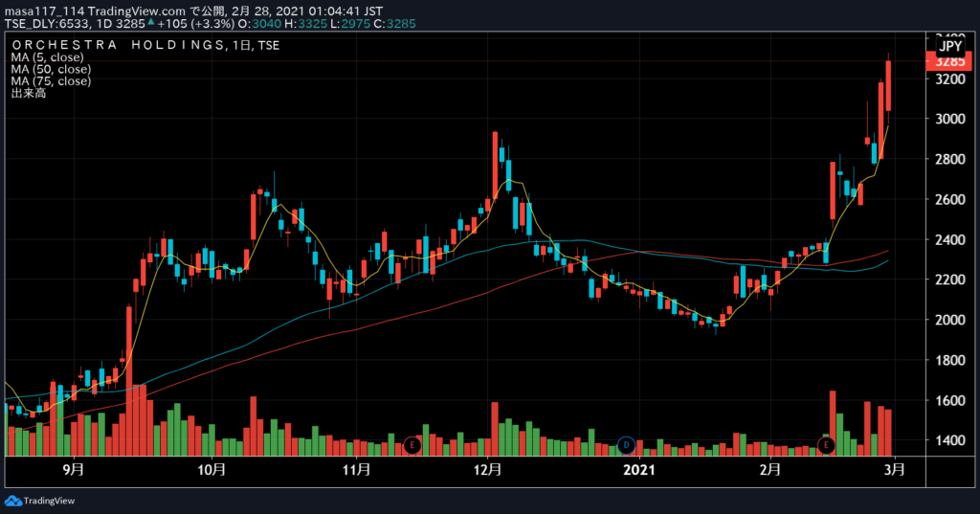Screen dimensions: 980x514
Task: Click the 2800 price axis label
Action: tap(950, 159)
